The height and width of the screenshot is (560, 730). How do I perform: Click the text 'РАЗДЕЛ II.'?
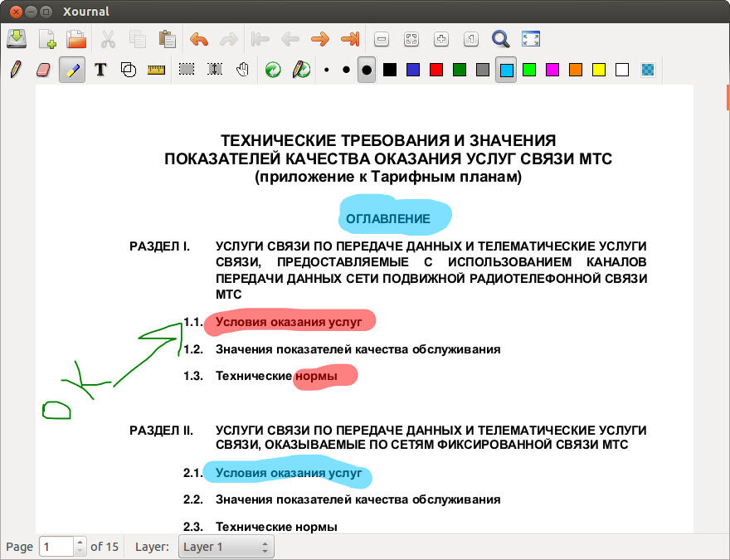161,431
